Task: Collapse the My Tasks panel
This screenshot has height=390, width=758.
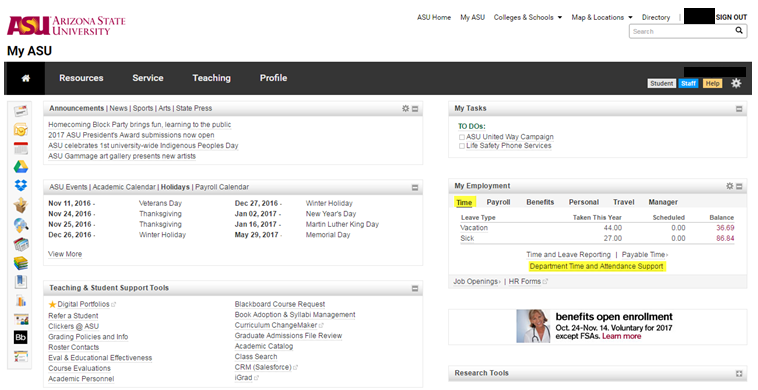Action: [739, 109]
